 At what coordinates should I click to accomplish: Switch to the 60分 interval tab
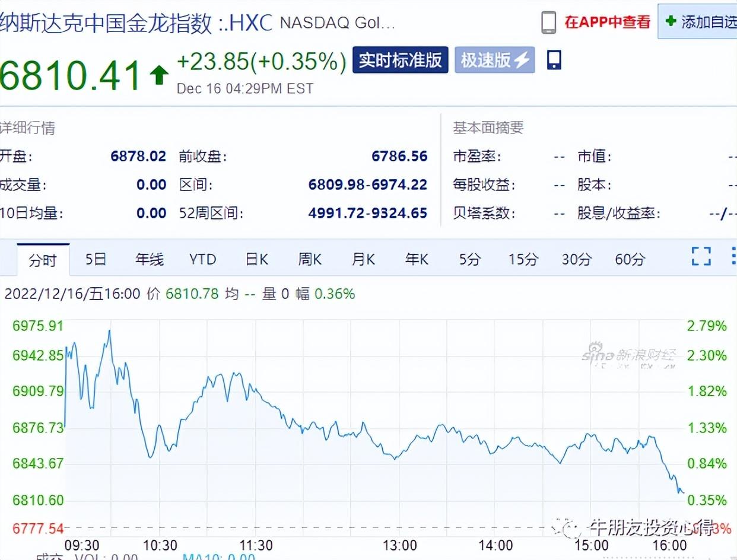pos(630,259)
